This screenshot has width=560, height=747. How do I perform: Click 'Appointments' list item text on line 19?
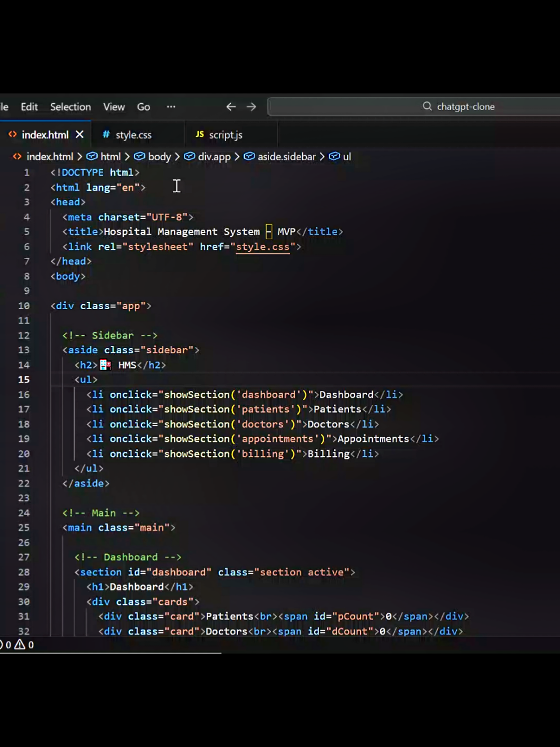pos(373,439)
